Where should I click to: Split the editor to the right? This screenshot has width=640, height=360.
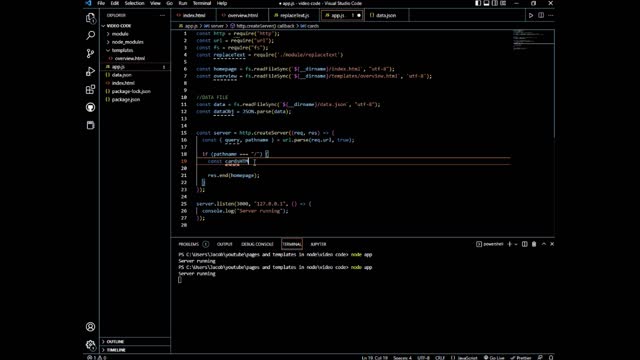pos(541,16)
